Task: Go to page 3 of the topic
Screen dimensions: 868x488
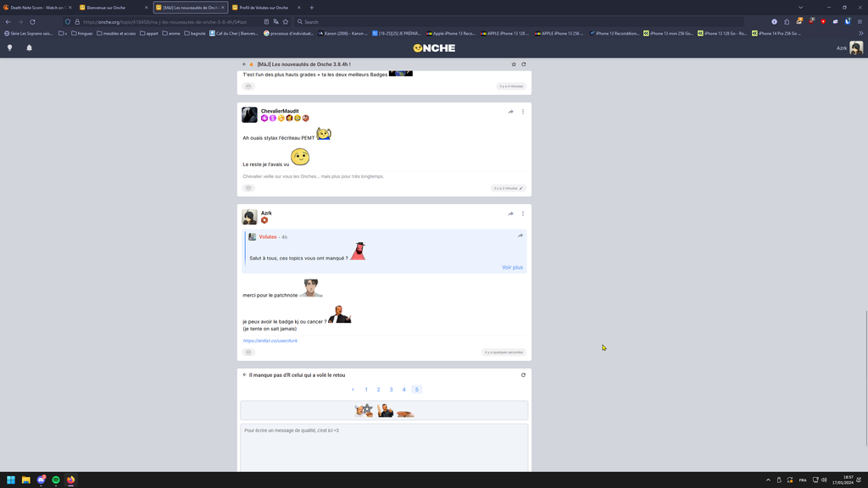Action: coord(392,390)
